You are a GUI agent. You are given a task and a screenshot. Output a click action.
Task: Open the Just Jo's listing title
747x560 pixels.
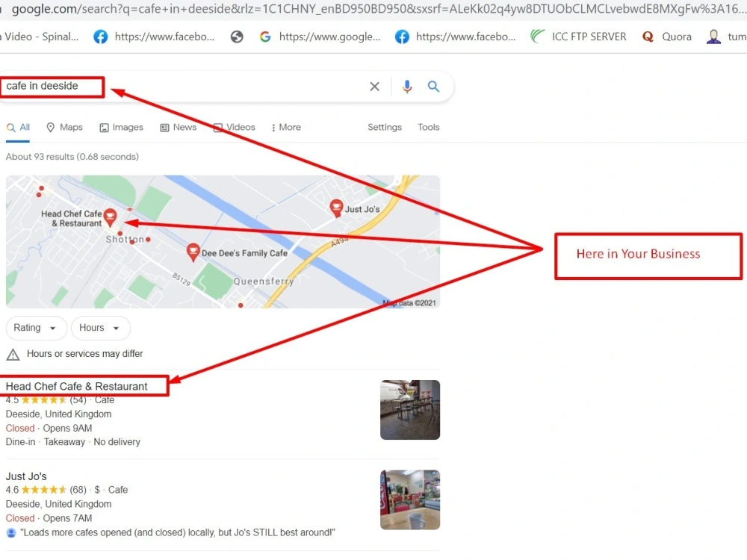[x=26, y=476]
